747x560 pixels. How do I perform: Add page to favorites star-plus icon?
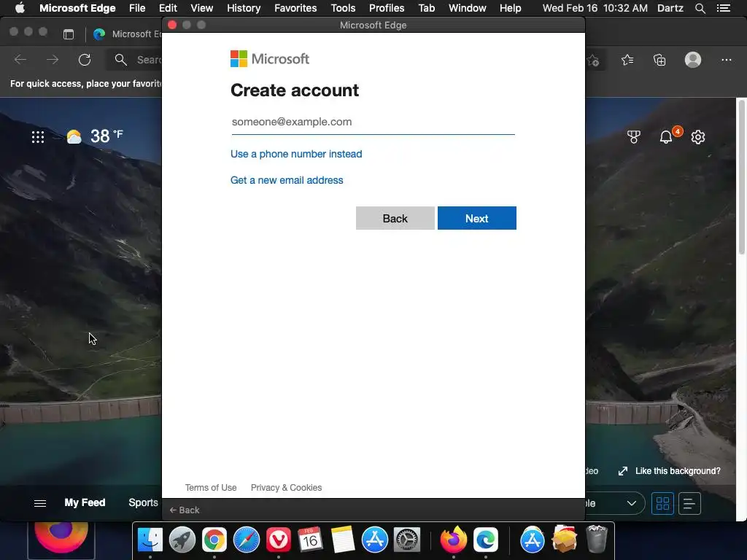coord(593,60)
